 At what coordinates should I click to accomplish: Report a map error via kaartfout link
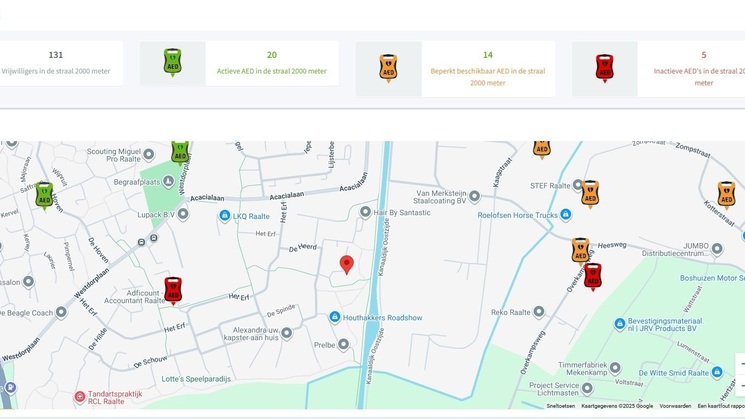(720, 406)
